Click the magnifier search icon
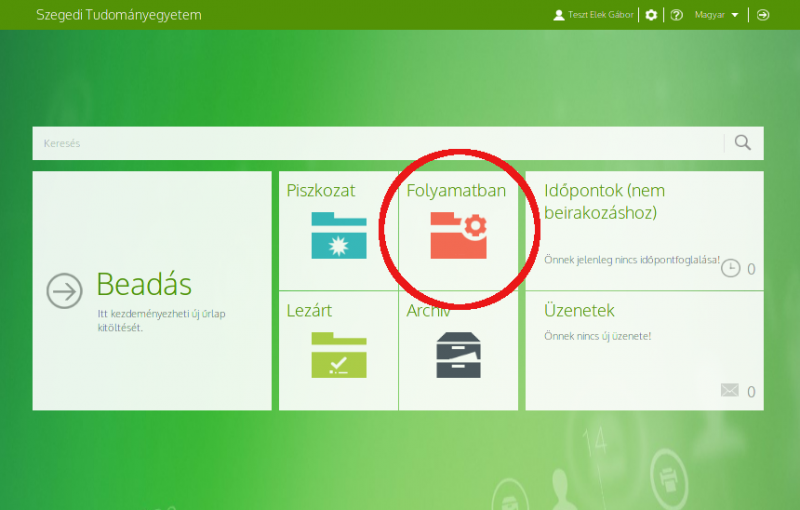800x510 pixels. tap(742, 143)
